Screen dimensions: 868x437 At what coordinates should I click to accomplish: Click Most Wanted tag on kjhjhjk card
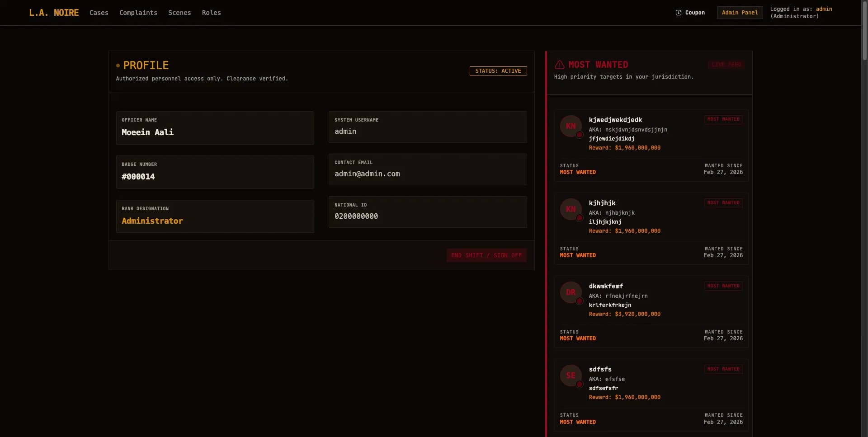723,202
